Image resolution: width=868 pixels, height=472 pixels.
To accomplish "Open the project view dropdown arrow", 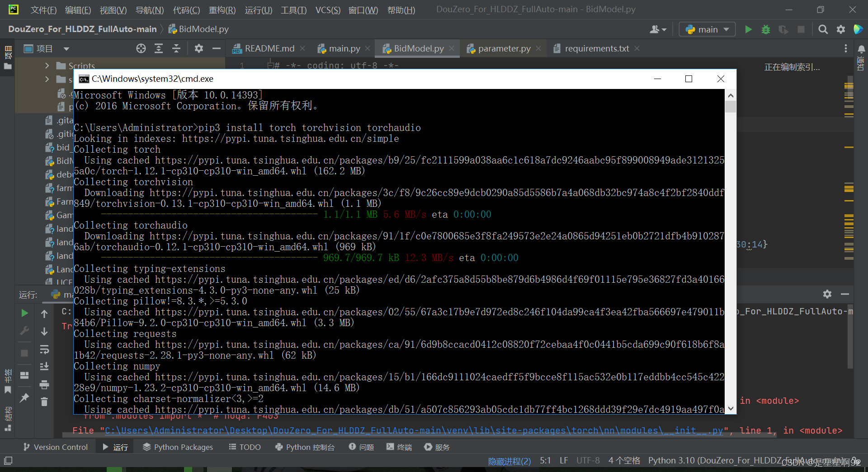I will (x=66, y=49).
